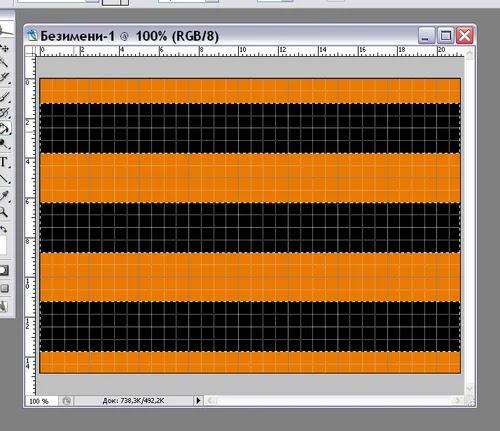Click the ruler origin corner box

click(x=31, y=51)
